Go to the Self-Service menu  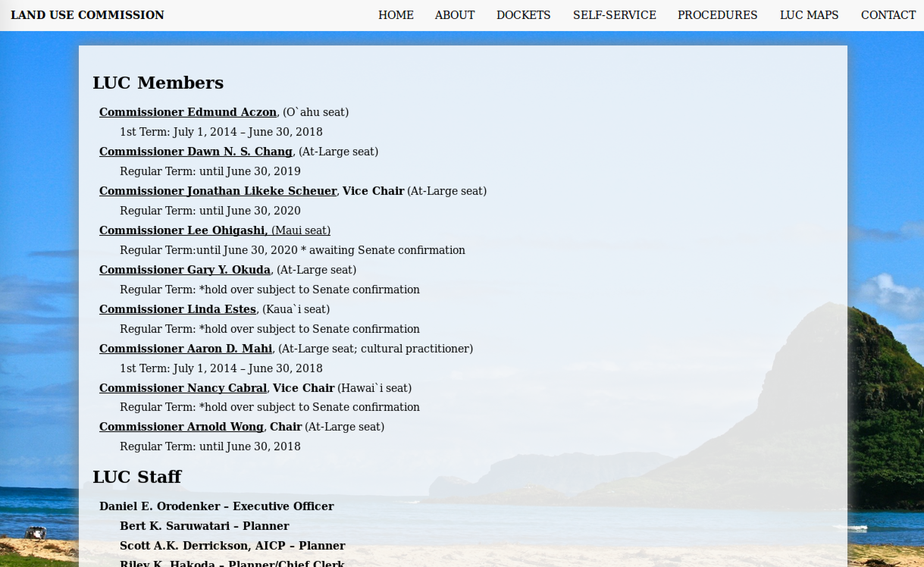614,15
